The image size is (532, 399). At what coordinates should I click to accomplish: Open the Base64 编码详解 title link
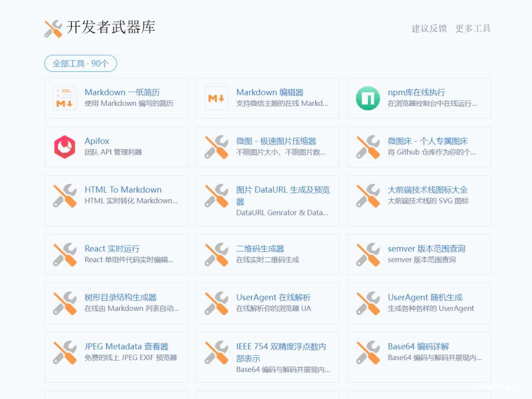click(x=418, y=346)
